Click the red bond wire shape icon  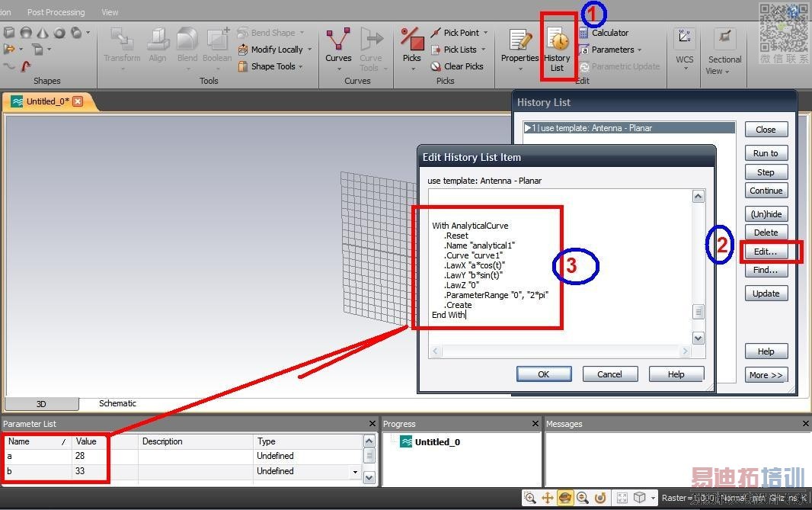[x=26, y=66]
